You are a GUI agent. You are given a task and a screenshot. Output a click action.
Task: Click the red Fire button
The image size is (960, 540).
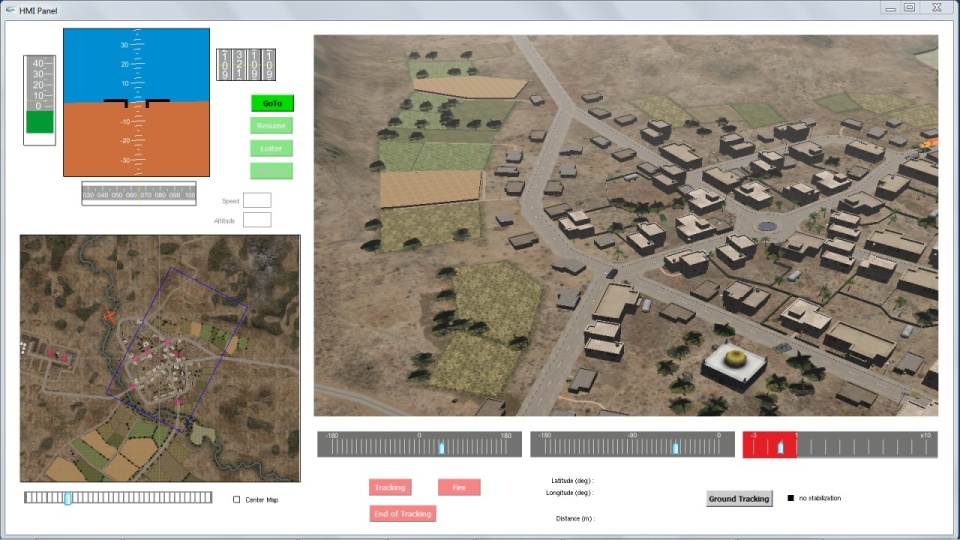(x=459, y=487)
